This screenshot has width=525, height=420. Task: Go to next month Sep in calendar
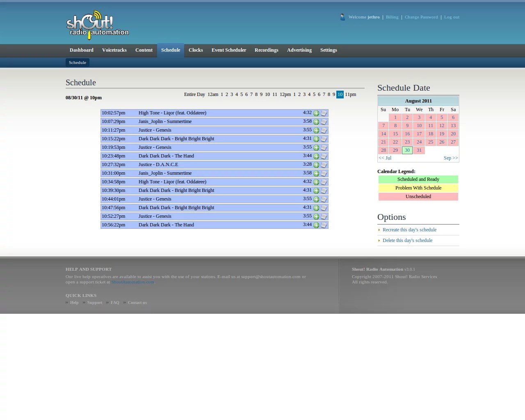point(450,158)
